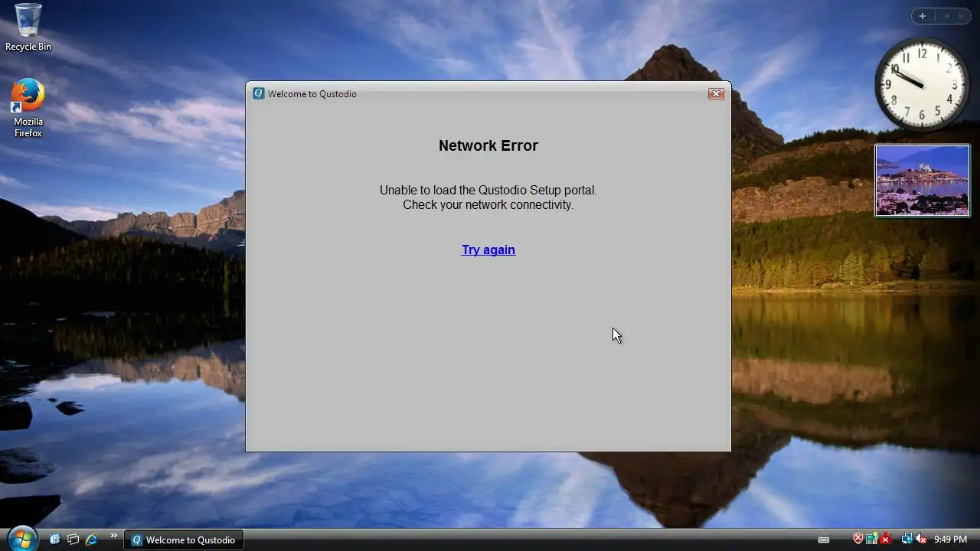The width and height of the screenshot is (980, 551).
Task: Select the Mozilla Firefox desktop shortcut
Action: (28, 108)
